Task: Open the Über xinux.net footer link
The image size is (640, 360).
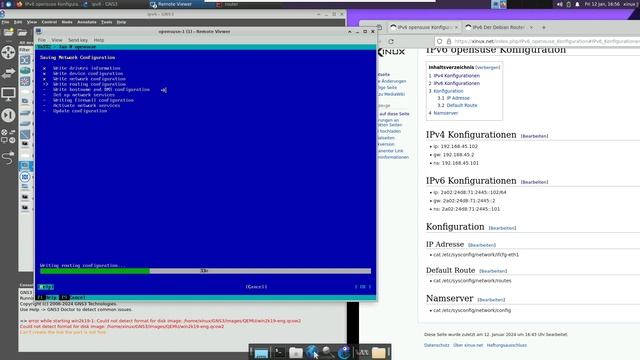Action: [x=468, y=345]
